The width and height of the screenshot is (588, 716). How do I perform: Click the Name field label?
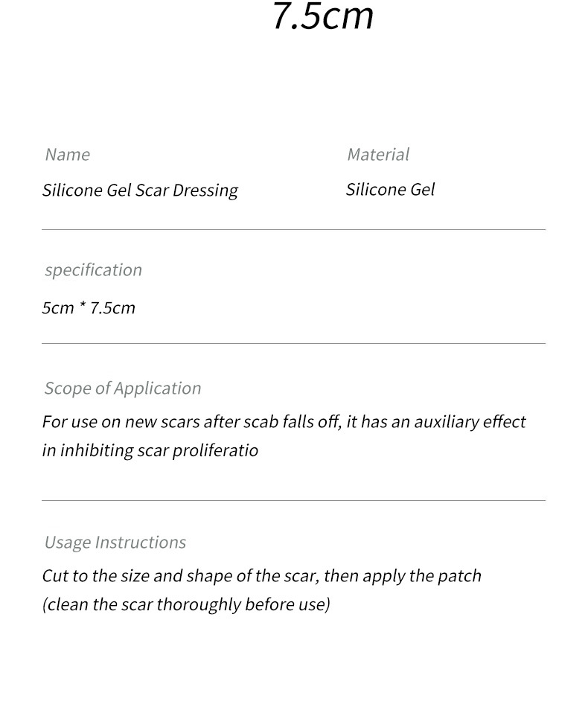(67, 155)
